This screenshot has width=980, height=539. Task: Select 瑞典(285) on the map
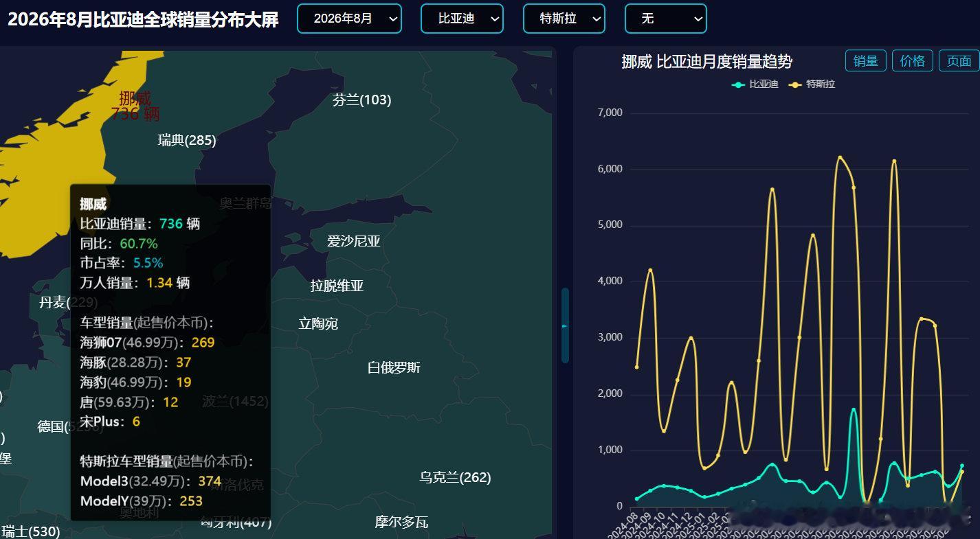pos(187,141)
